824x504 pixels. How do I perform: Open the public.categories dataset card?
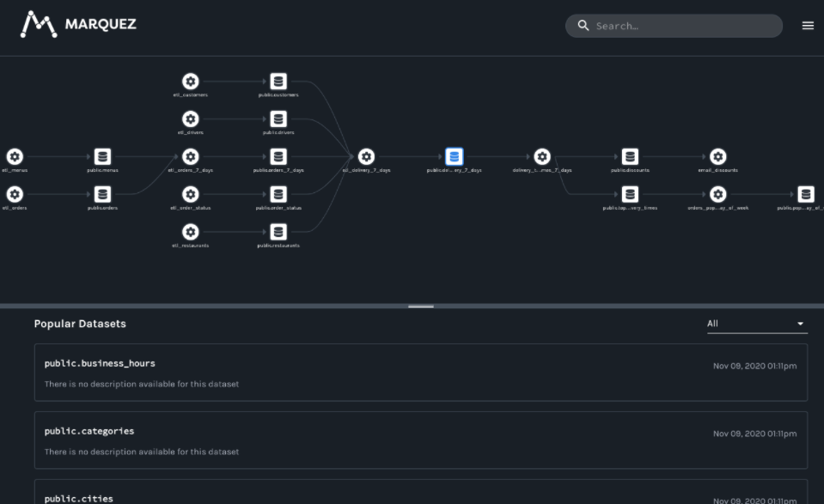[x=421, y=440]
